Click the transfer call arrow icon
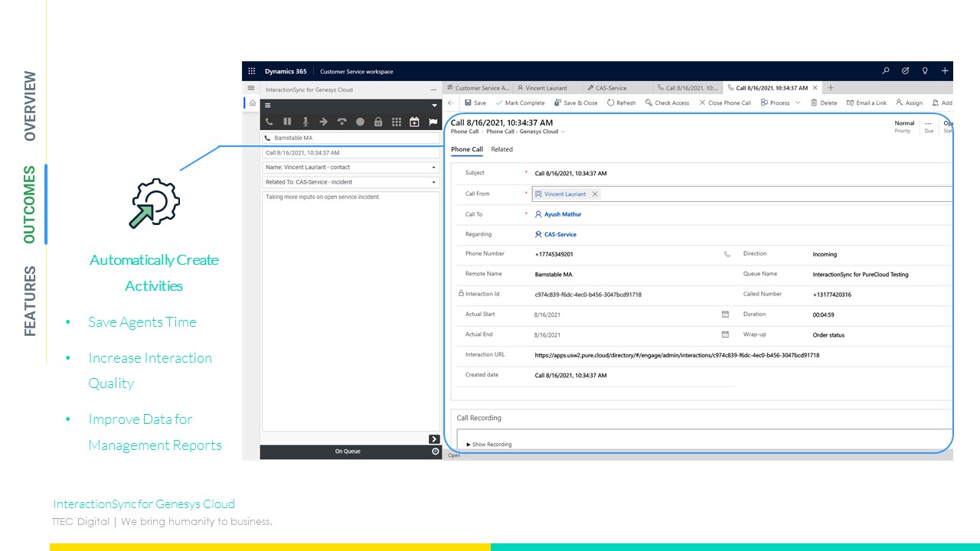980x551 pixels. point(323,122)
